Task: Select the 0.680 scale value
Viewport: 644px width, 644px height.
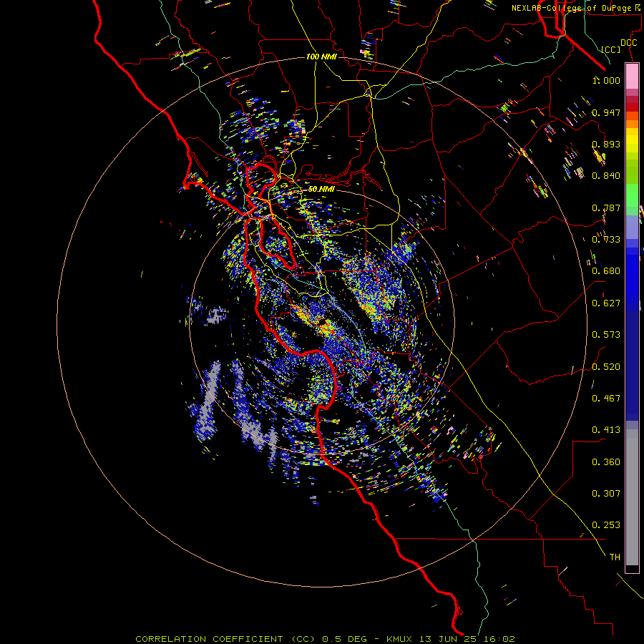Action: tap(606, 271)
